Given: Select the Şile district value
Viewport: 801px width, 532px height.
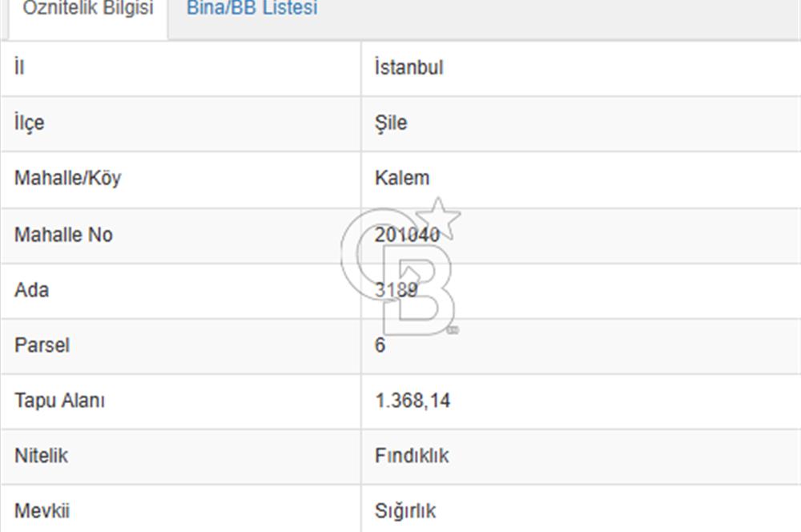Looking at the screenshot, I should click(391, 123).
